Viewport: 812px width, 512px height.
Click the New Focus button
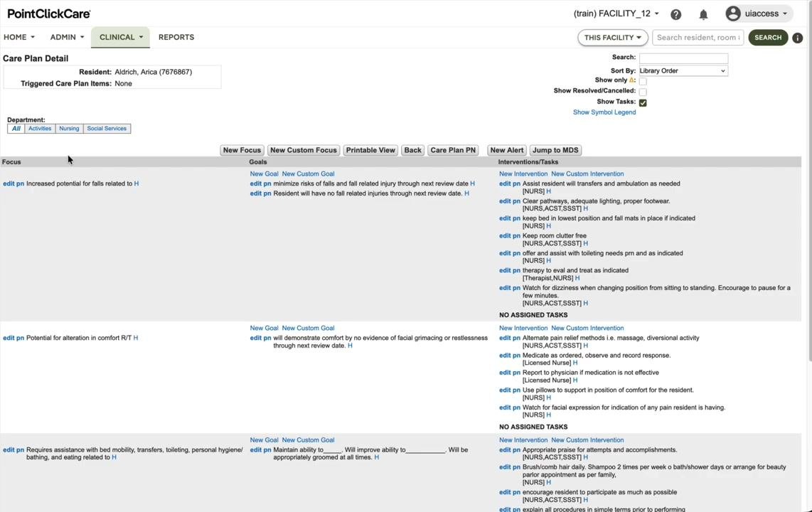tap(242, 150)
